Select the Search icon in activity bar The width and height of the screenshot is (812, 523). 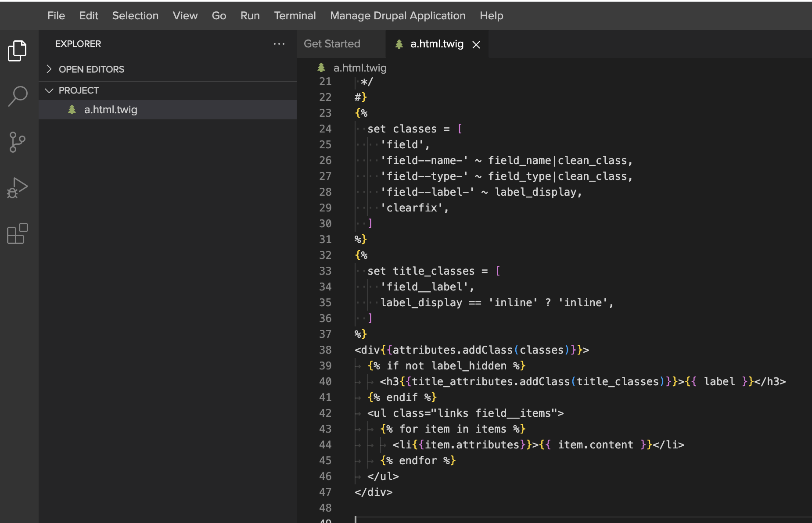point(17,97)
